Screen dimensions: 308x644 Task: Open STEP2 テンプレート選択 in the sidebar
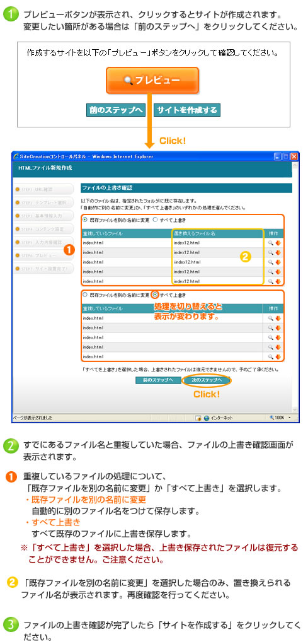click(43, 202)
